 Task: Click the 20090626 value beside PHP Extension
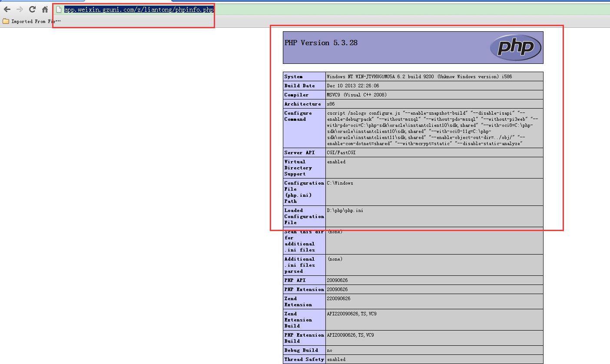coord(337,289)
